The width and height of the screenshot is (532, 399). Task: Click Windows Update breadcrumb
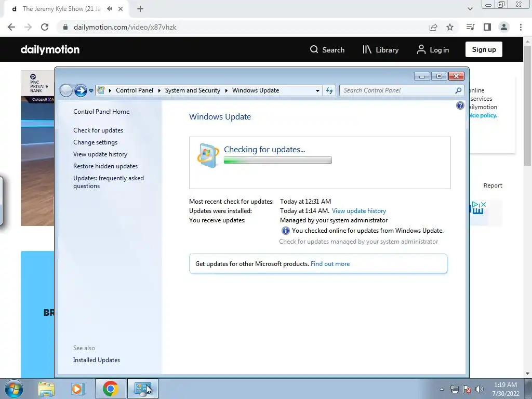256,90
